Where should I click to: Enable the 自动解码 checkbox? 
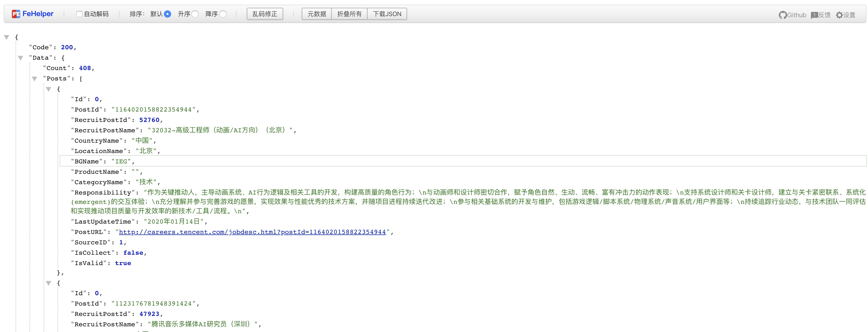coord(79,14)
